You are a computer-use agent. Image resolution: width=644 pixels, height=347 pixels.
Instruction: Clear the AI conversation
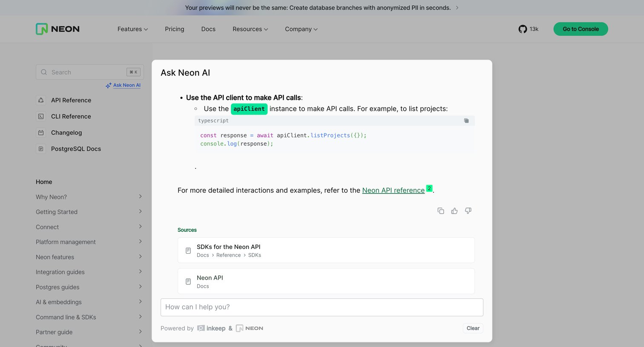pyautogui.click(x=473, y=328)
